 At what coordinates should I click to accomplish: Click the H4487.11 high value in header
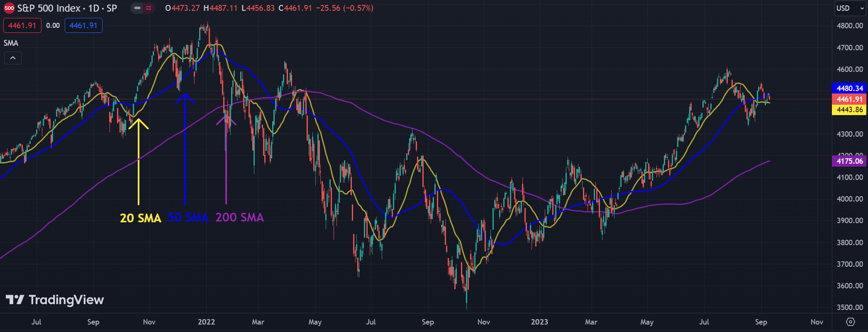click(221, 8)
